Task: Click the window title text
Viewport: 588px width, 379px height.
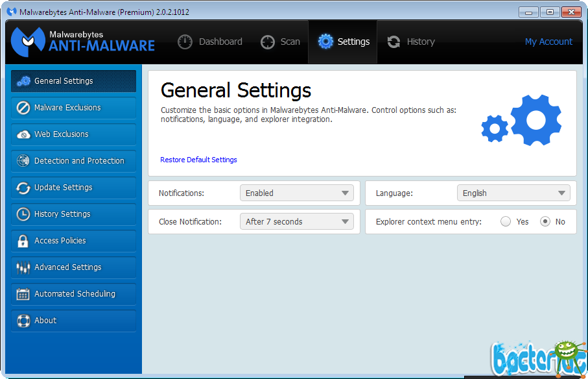Action: click(x=104, y=12)
